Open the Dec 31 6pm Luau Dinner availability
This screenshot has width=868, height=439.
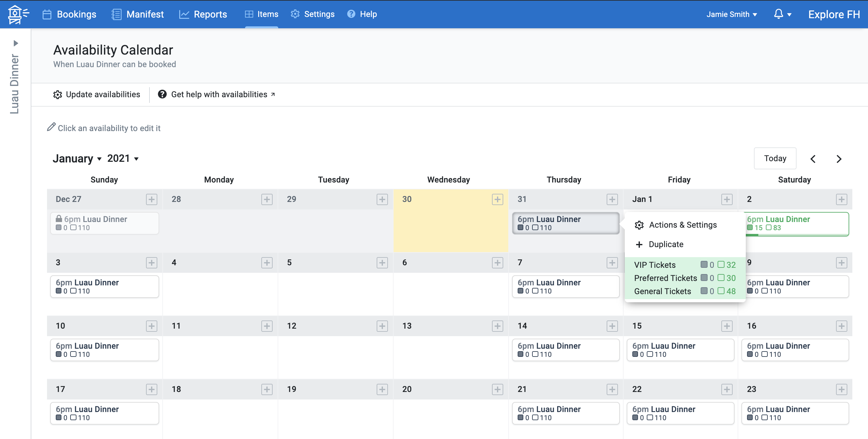click(565, 223)
